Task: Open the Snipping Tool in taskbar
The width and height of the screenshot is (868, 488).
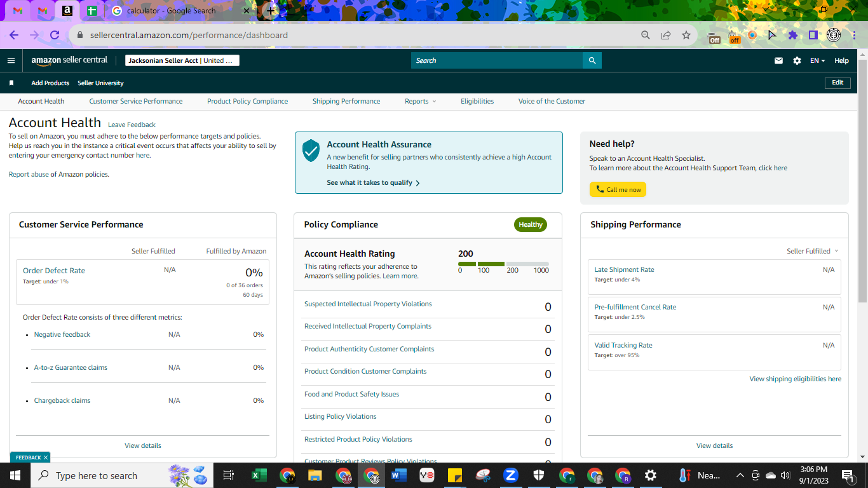Action: click(x=483, y=475)
